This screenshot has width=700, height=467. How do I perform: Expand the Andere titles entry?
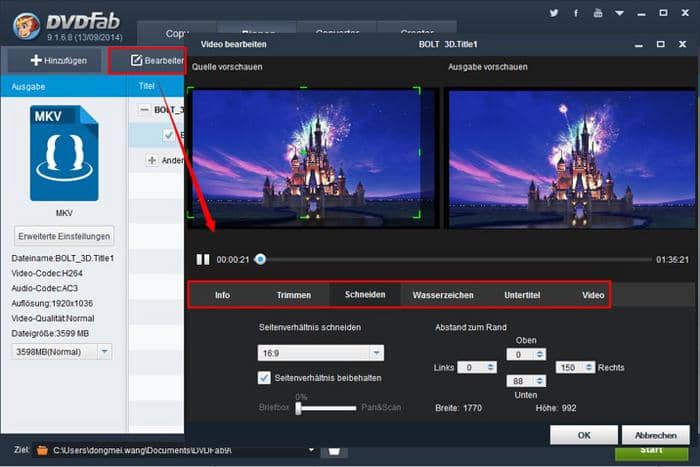tap(152, 160)
